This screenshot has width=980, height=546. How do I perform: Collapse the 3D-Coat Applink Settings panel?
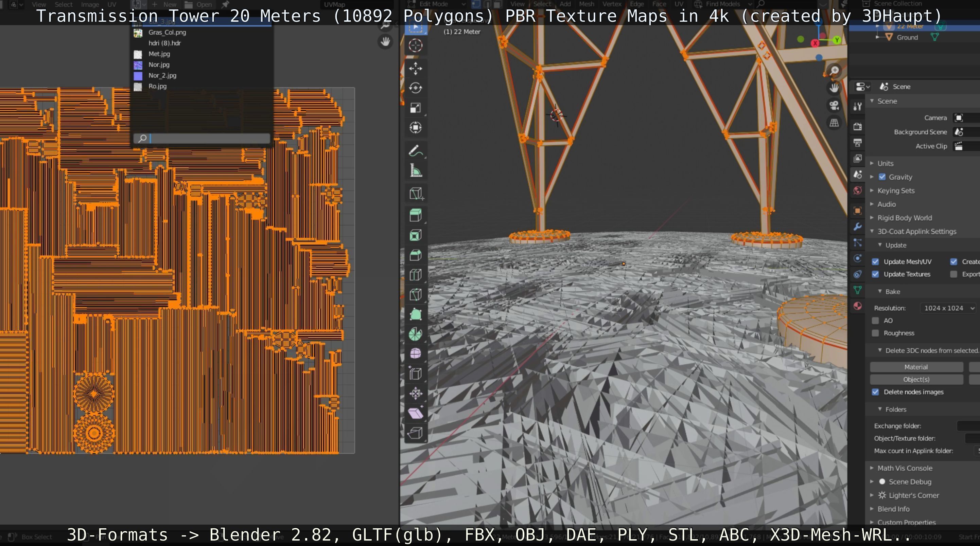tap(916, 232)
